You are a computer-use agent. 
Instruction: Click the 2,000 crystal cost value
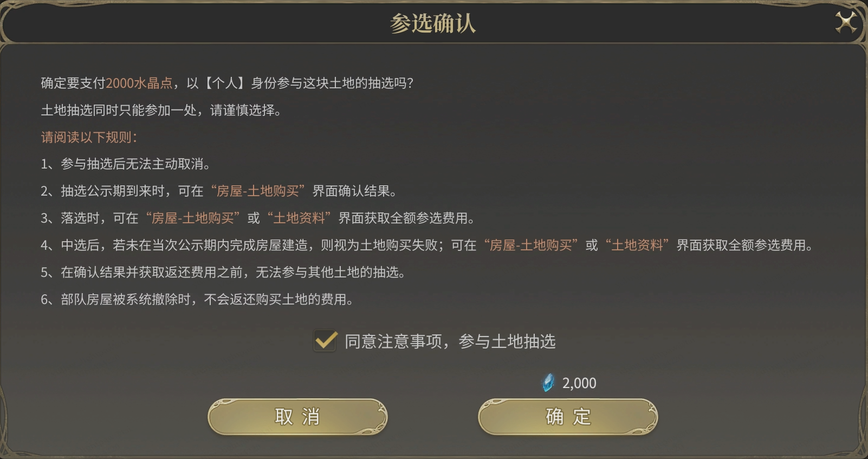click(579, 383)
